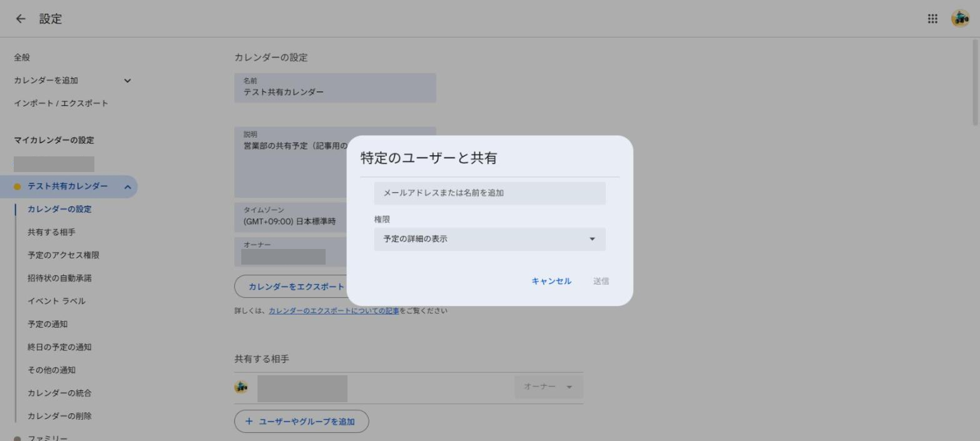
Task: Click the page vertical scrollbar
Action: (x=976, y=81)
